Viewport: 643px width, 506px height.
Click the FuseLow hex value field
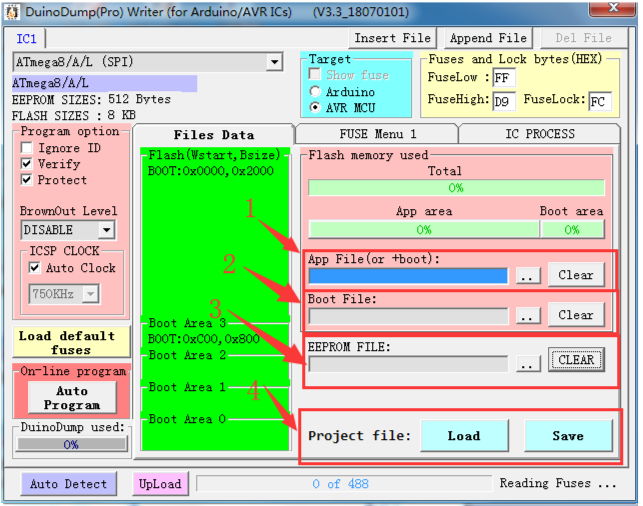click(503, 77)
